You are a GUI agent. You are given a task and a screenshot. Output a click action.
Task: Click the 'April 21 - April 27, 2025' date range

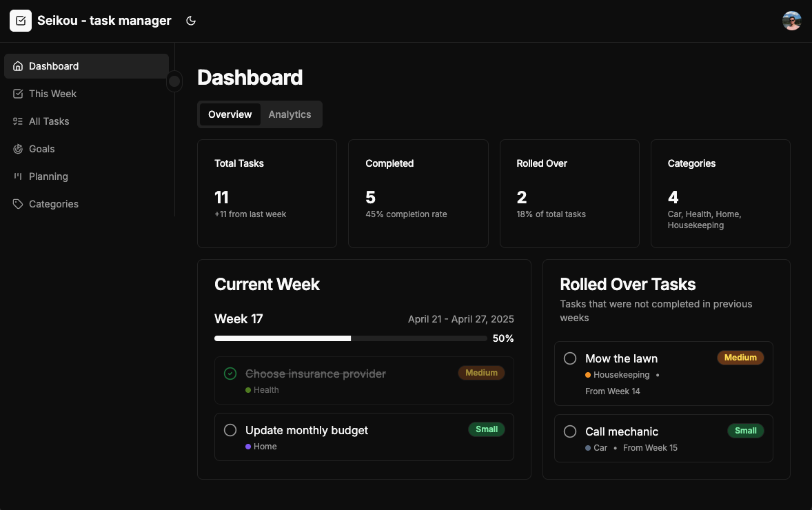tap(461, 319)
